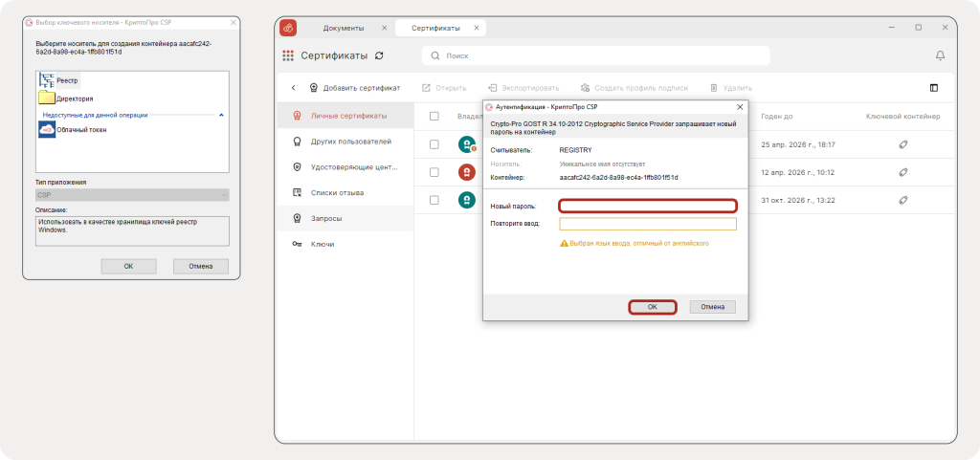
Task: Click the date 25 апр. 2026 г., 18:17
Action: [798, 144]
